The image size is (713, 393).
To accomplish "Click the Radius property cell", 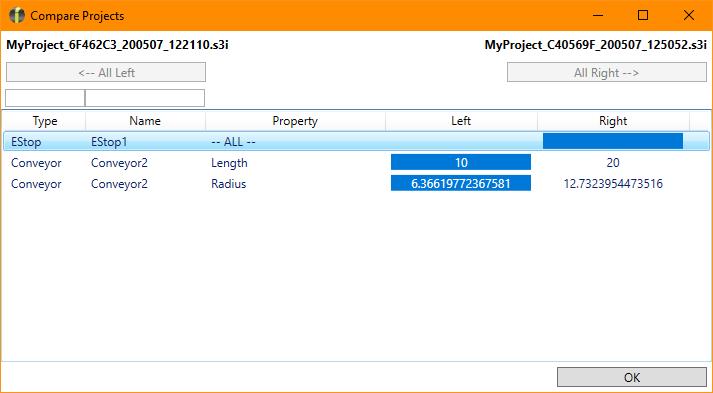I will tap(228, 184).
